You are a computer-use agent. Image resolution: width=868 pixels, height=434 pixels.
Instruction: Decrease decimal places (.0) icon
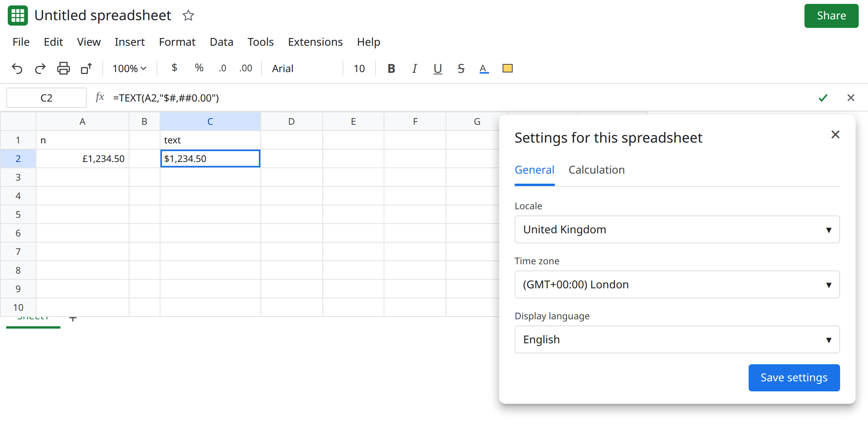pos(222,68)
